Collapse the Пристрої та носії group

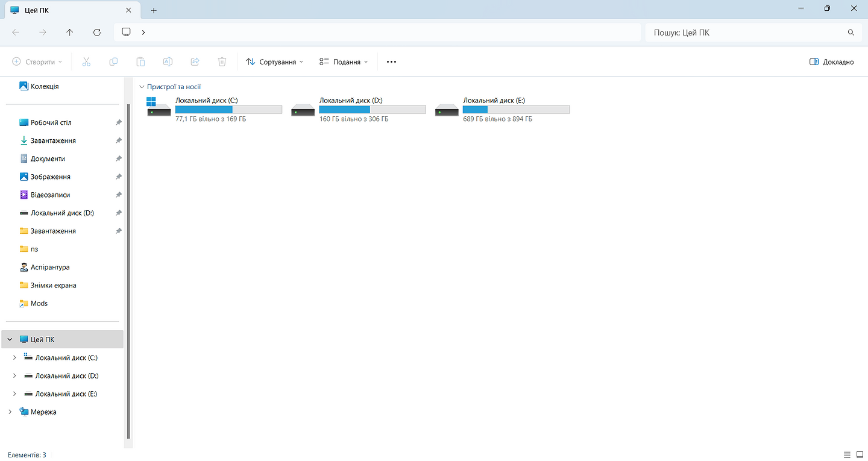point(142,87)
